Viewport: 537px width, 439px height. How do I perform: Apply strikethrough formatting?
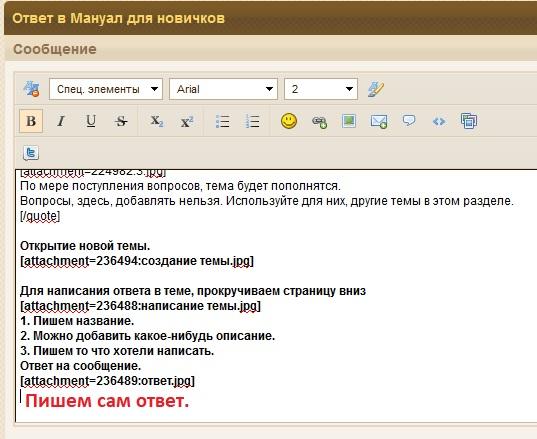click(121, 121)
